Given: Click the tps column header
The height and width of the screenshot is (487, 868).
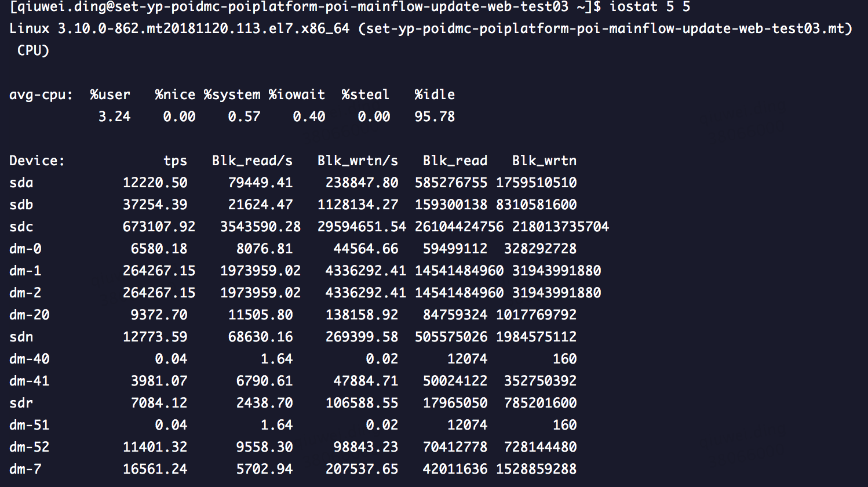Looking at the screenshot, I should (175, 161).
